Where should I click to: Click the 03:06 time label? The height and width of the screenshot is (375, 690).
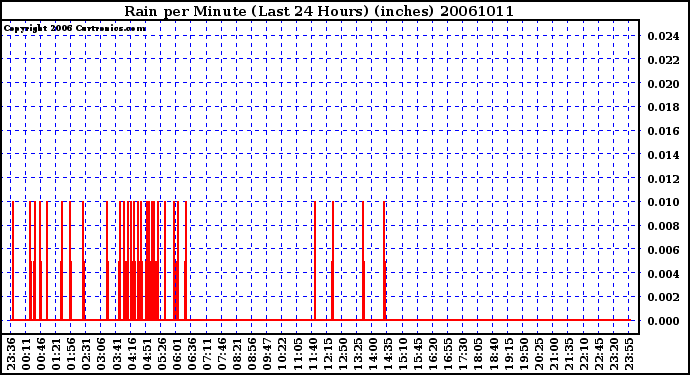pos(101,354)
